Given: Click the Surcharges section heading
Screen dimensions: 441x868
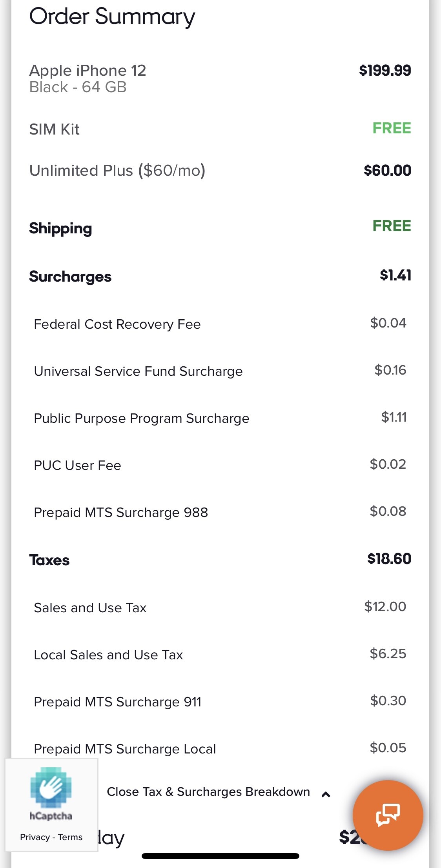Looking at the screenshot, I should pos(70,277).
